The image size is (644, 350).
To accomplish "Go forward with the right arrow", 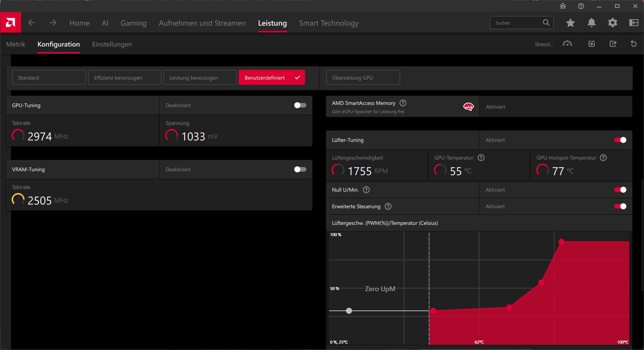I will (53, 23).
